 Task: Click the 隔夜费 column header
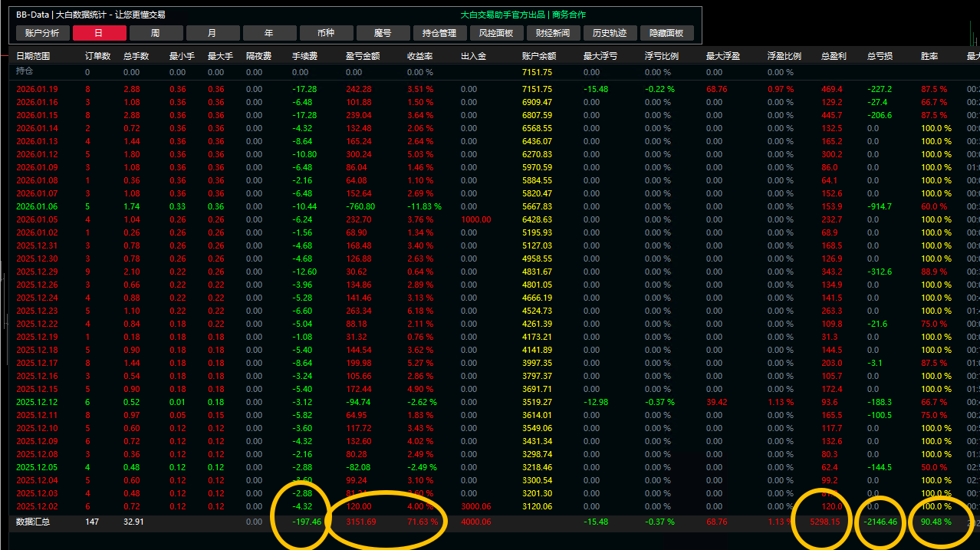pyautogui.click(x=258, y=56)
